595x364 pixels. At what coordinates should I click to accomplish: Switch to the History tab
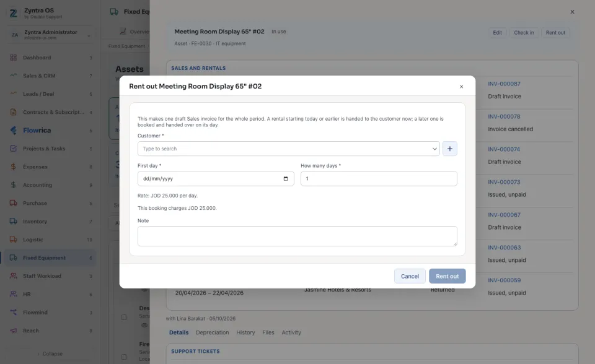(245, 332)
